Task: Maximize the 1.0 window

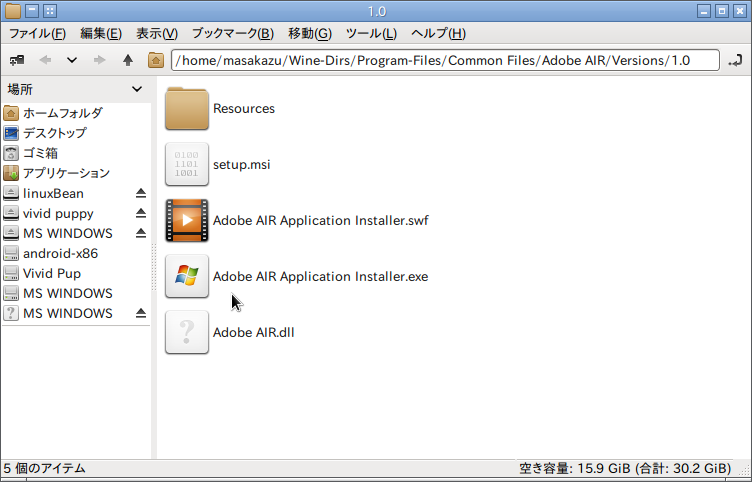Action: tap(722, 11)
